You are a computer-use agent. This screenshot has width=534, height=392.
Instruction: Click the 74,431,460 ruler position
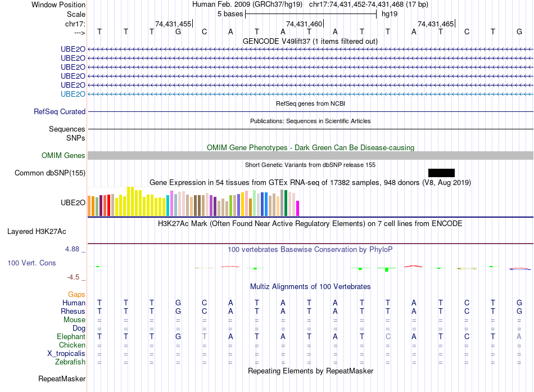coord(304,24)
